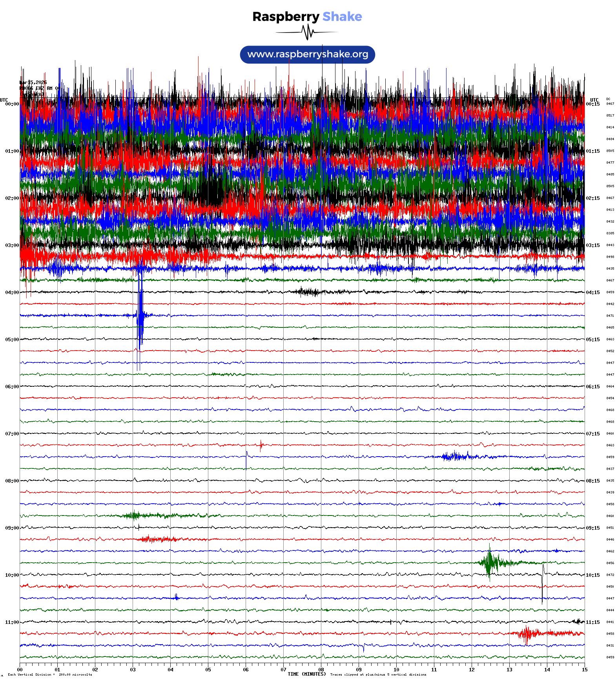
Task: Click the Traces clipped footnote text
Action: tap(378, 675)
